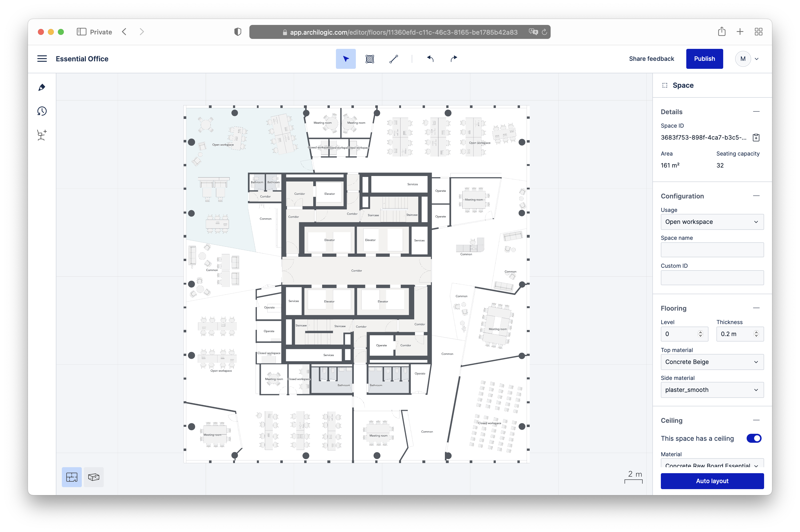The height and width of the screenshot is (532, 800).
Task: Collapse the Details section
Action: (756, 112)
